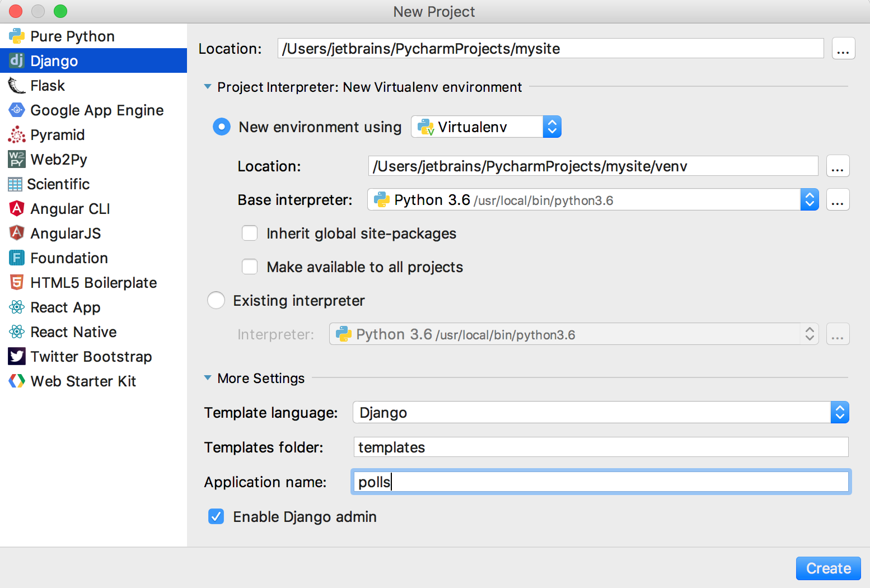Select the React Native icon
The image size is (870, 588).
click(x=17, y=332)
